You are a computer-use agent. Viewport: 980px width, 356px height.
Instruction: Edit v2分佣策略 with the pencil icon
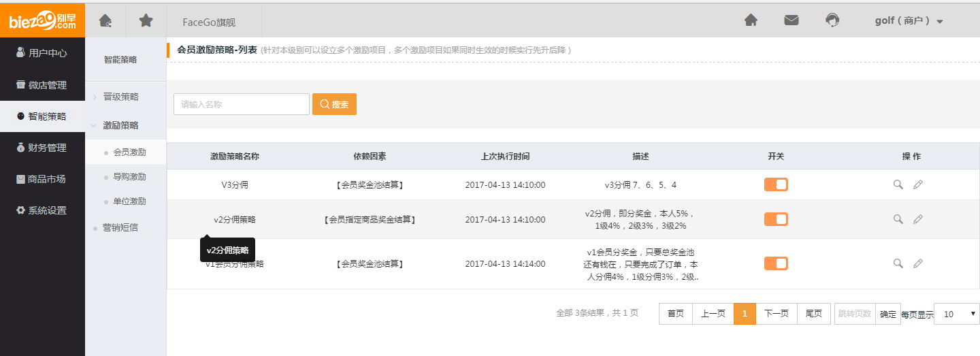pos(918,219)
